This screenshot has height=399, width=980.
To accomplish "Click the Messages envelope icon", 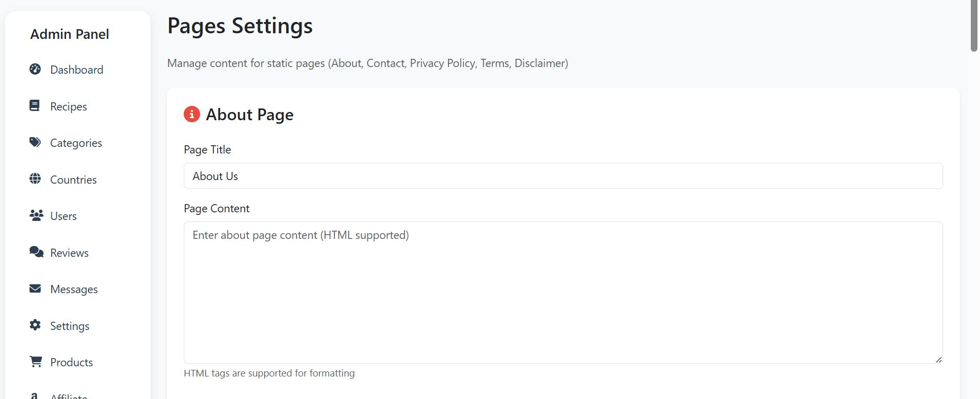I will (x=35, y=289).
